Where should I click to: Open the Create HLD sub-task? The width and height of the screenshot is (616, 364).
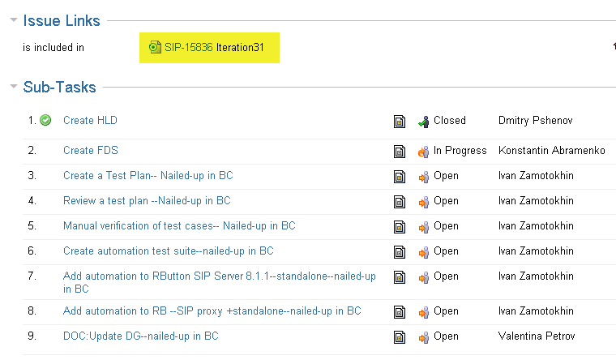pos(90,121)
